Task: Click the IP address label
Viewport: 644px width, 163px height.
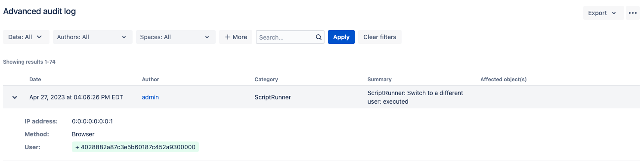Action: coord(41,121)
